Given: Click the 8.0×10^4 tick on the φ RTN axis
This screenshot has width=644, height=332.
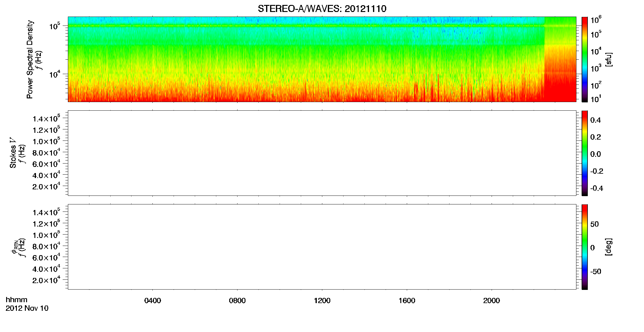Looking at the screenshot, I should pyautogui.click(x=46, y=246).
